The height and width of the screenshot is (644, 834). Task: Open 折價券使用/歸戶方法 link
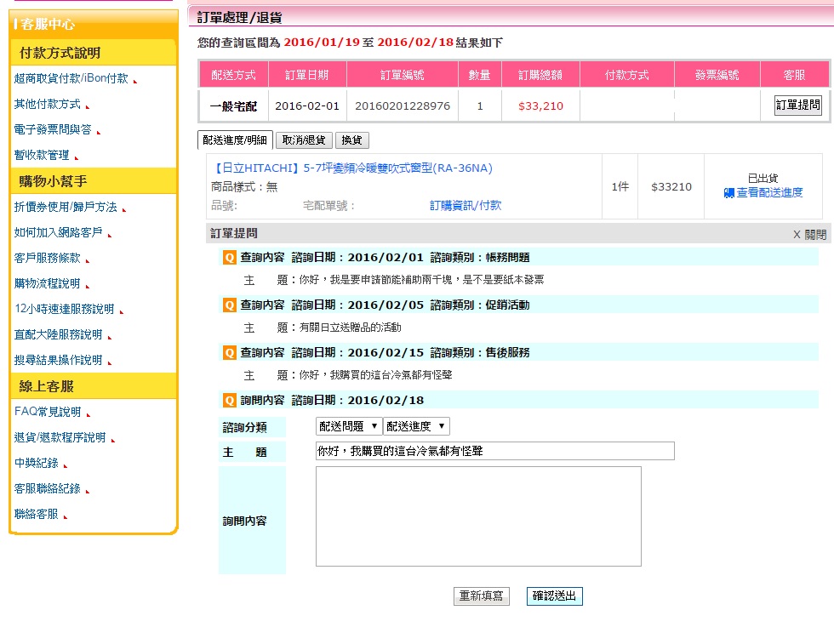[x=66, y=208]
